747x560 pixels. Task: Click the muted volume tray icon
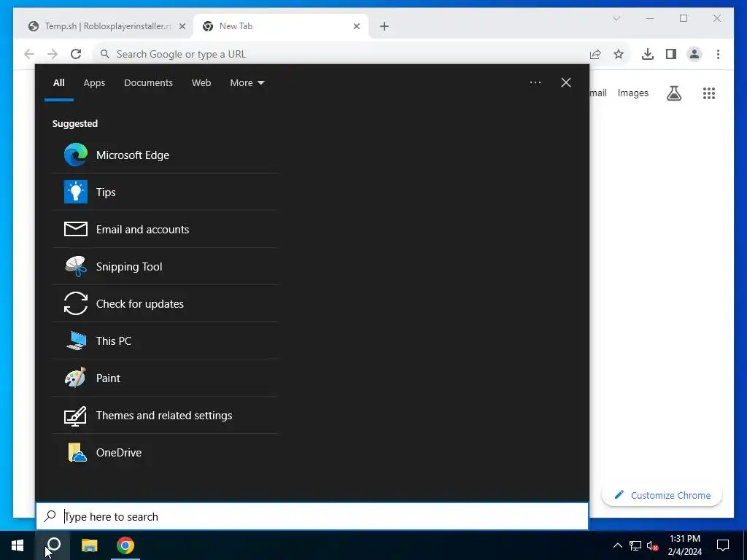(x=652, y=545)
